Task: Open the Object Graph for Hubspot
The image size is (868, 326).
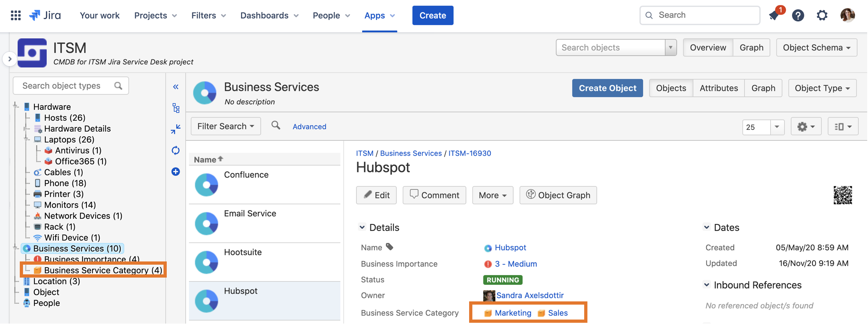Action: (558, 195)
